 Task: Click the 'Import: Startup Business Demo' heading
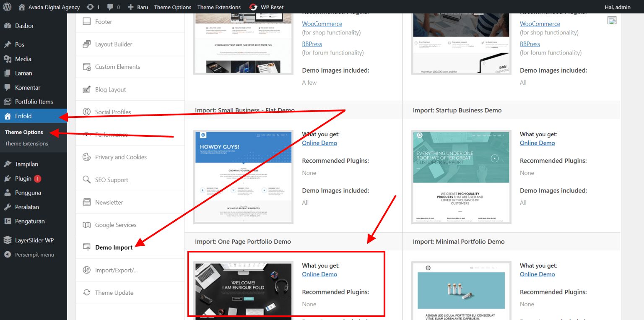point(457,110)
